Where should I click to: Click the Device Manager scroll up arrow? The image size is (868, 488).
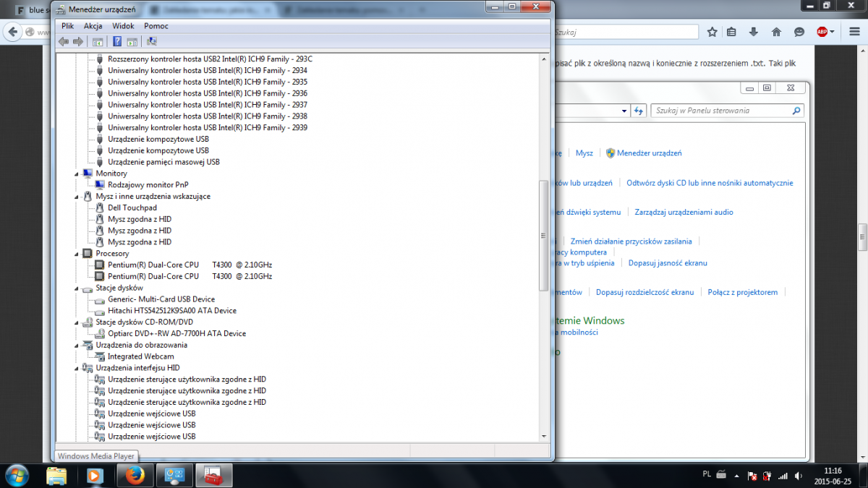[x=544, y=58]
